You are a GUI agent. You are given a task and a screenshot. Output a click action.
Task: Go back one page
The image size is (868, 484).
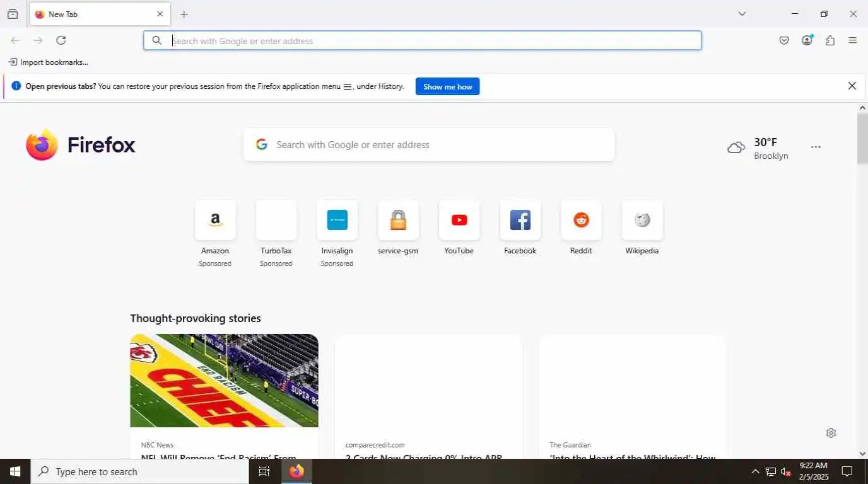15,40
